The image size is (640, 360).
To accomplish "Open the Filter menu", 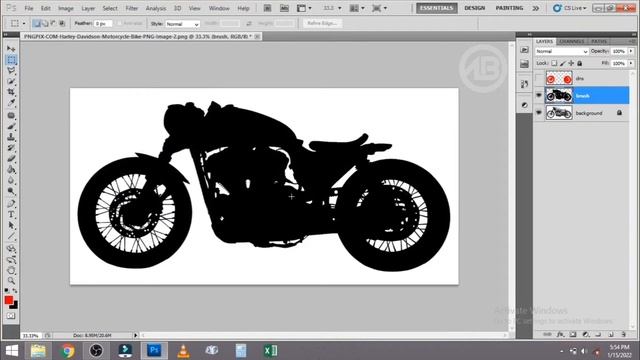I will point(131,8).
